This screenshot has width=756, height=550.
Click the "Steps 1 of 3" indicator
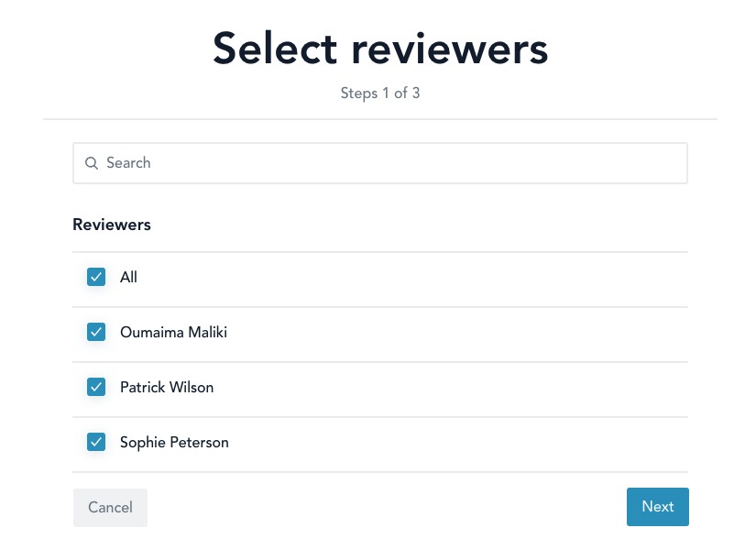pos(380,93)
